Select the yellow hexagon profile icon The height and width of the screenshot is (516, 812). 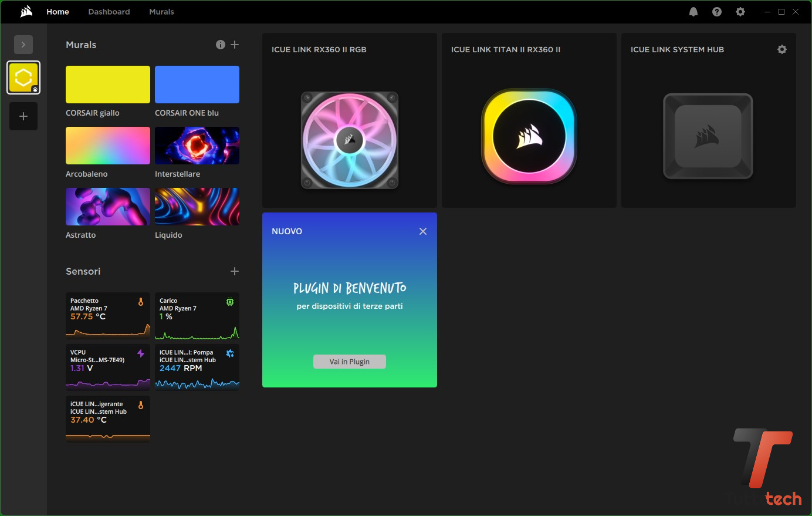(23, 77)
